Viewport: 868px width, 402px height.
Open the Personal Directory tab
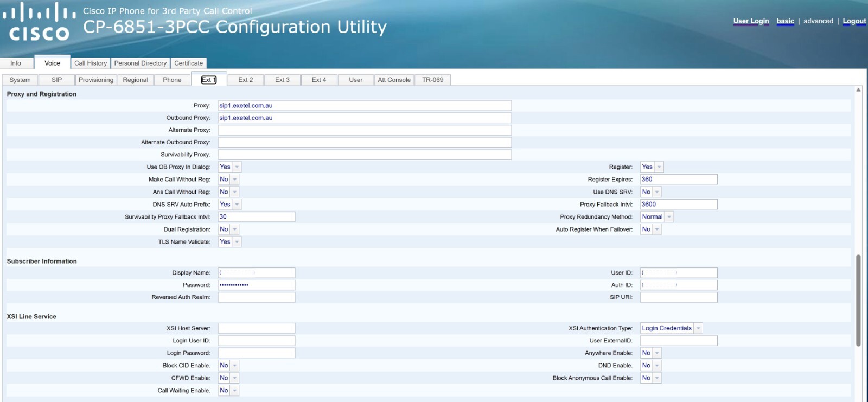click(141, 63)
